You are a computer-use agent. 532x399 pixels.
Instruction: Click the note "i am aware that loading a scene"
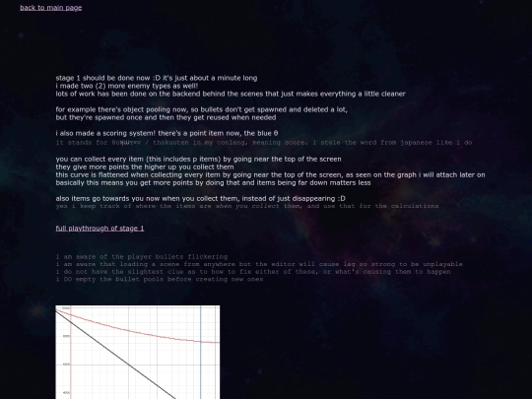[x=259, y=264]
